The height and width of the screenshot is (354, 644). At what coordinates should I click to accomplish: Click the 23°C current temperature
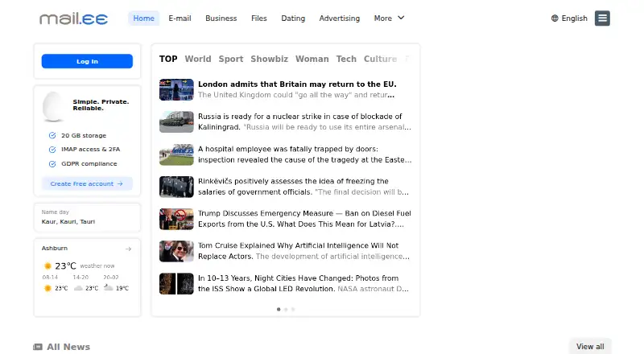(66, 266)
